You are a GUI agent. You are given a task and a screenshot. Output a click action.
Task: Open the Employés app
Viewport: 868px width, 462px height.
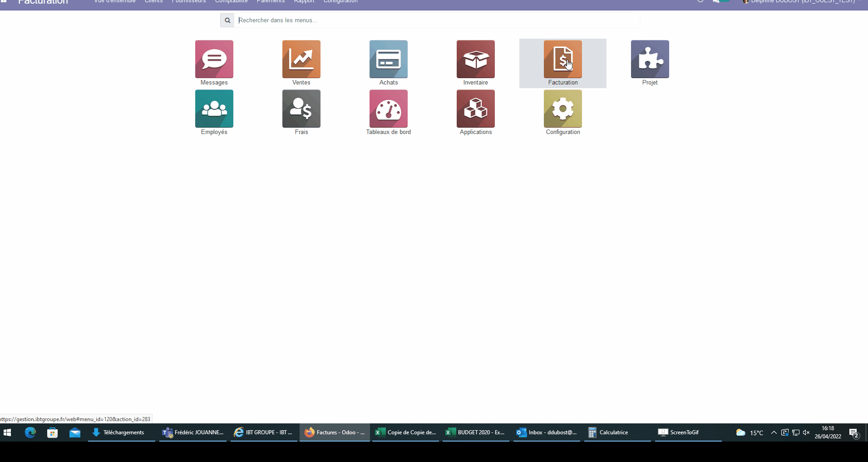[214, 109]
